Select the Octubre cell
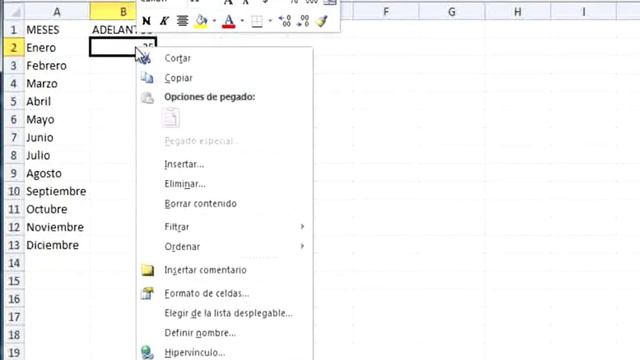Viewport: 640px width, 360px height. click(57, 209)
